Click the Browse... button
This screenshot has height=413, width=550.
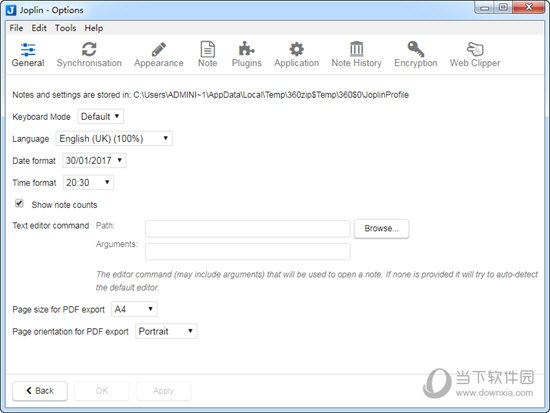381,229
